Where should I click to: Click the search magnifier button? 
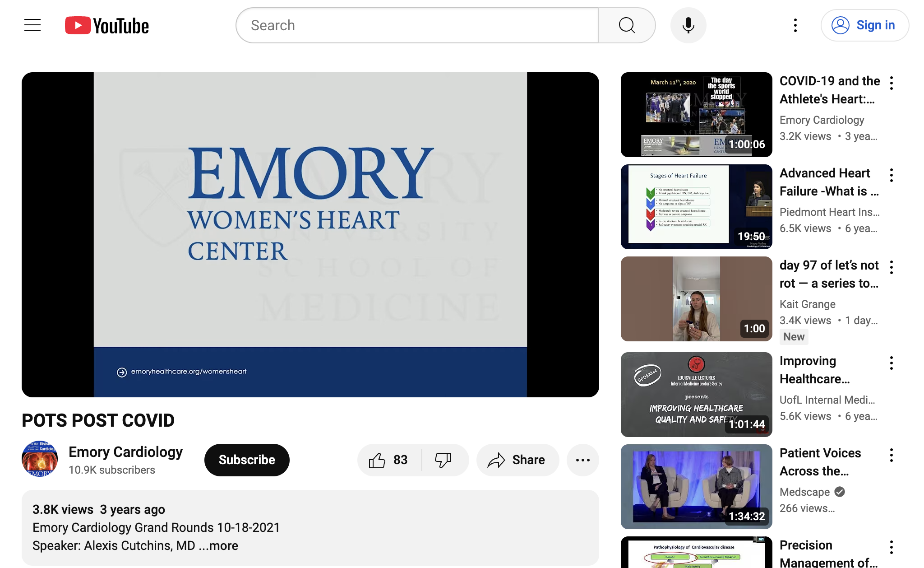[x=627, y=25]
